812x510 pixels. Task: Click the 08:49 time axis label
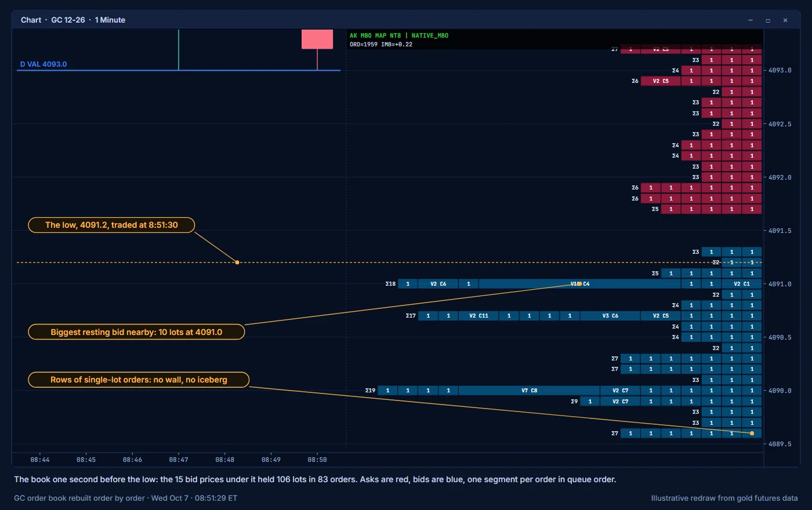(x=271, y=460)
